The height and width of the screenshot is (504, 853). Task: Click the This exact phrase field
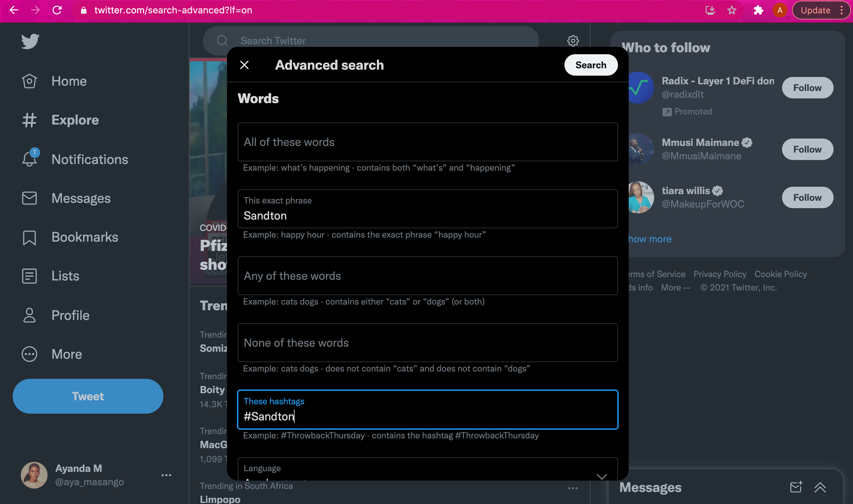click(x=428, y=209)
